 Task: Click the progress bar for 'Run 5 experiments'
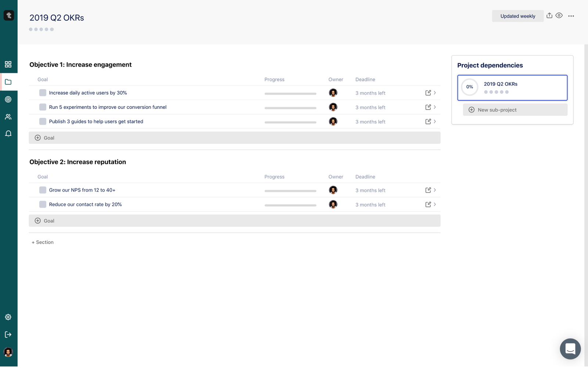(x=290, y=108)
